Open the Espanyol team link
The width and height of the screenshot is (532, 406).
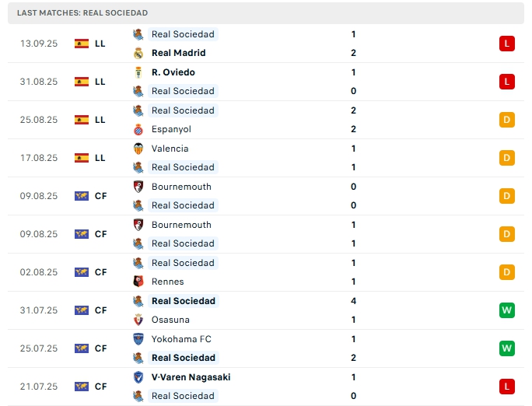pyautogui.click(x=171, y=129)
